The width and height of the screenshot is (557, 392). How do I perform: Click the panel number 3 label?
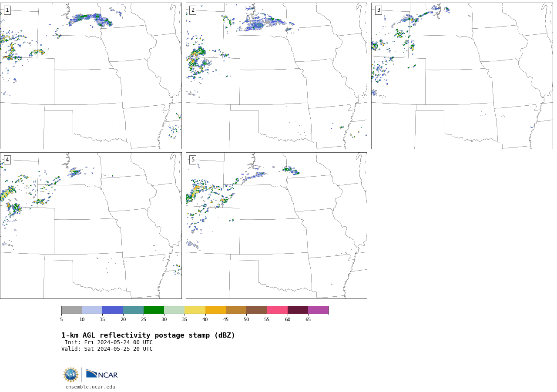pyautogui.click(x=378, y=10)
